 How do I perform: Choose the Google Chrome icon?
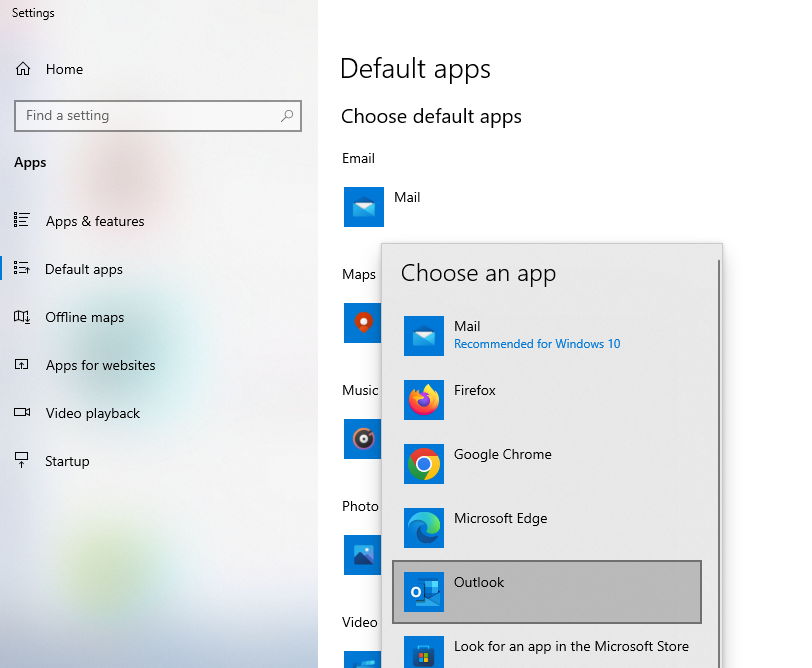pos(424,464)
